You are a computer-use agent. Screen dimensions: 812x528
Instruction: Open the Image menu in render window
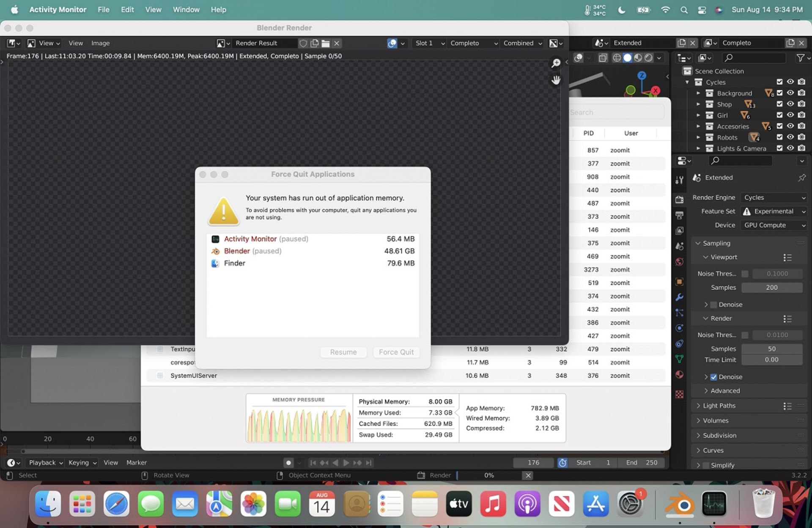tap(100, 43)
